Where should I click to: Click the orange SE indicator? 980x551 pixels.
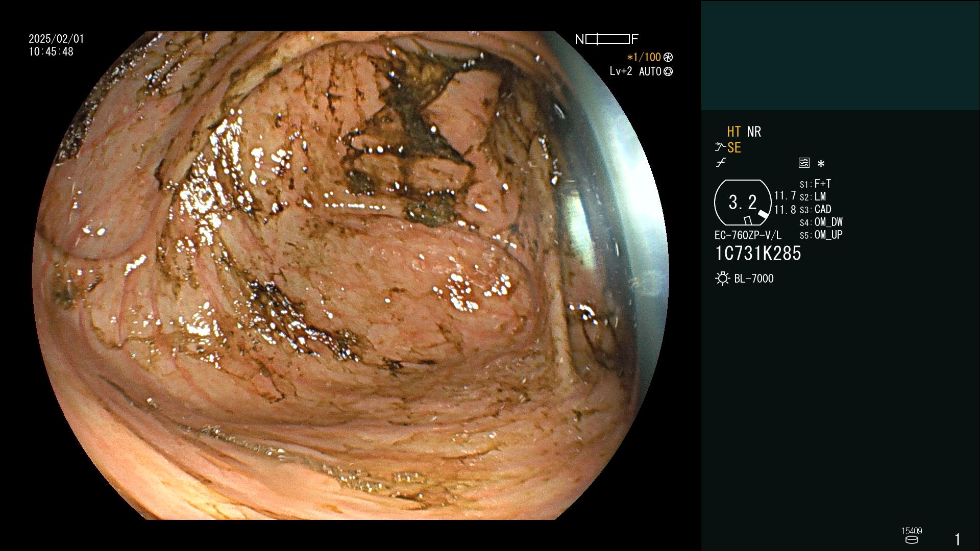click(x=734, y=148)
